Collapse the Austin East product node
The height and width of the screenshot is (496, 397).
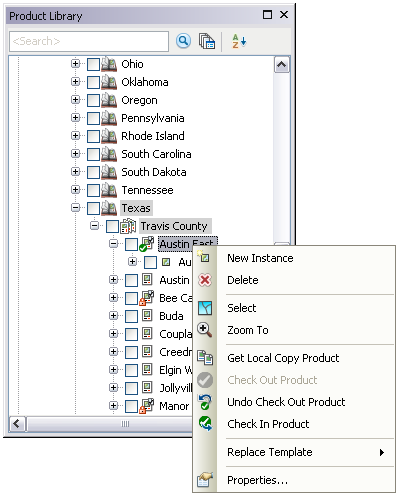pos(114,243)
